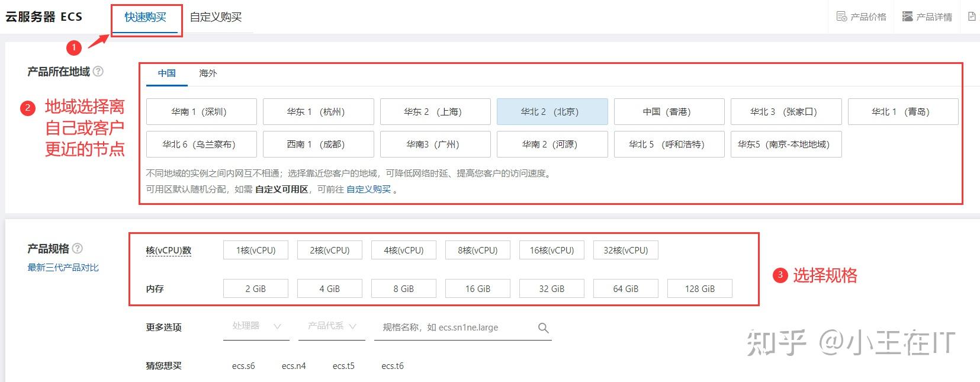Screen dimensions: 980x382
Task: Select the 海外 region tab
Action: coord(208,73)
